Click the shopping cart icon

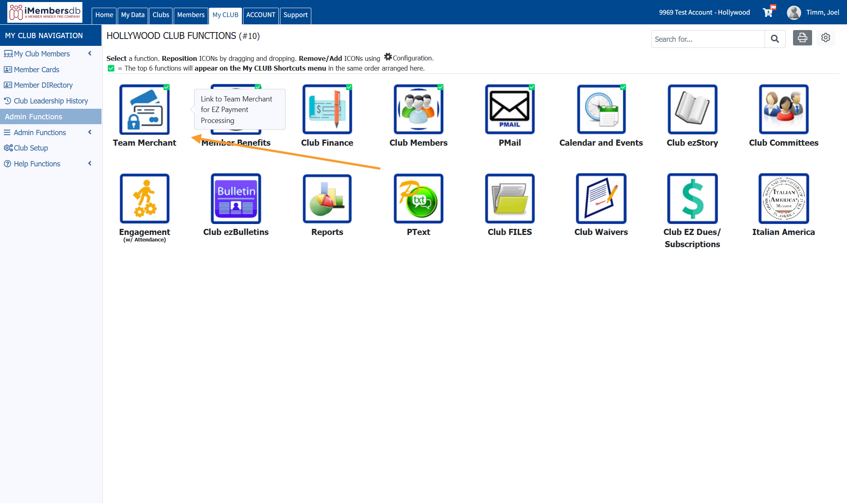click(x=768, y=12)
